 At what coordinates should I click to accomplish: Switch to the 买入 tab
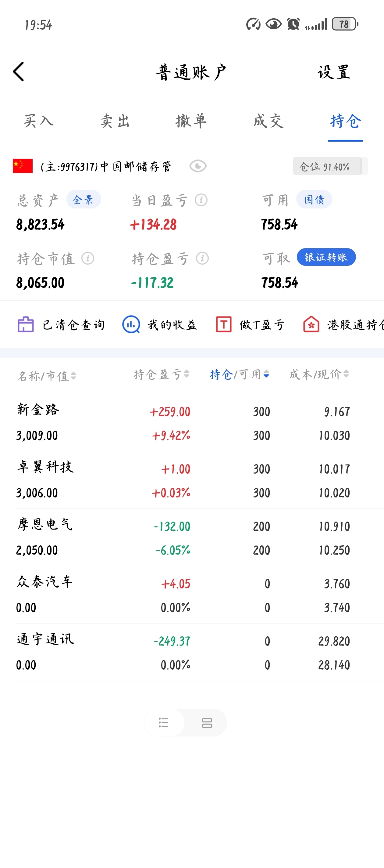(x=38, y=121)
